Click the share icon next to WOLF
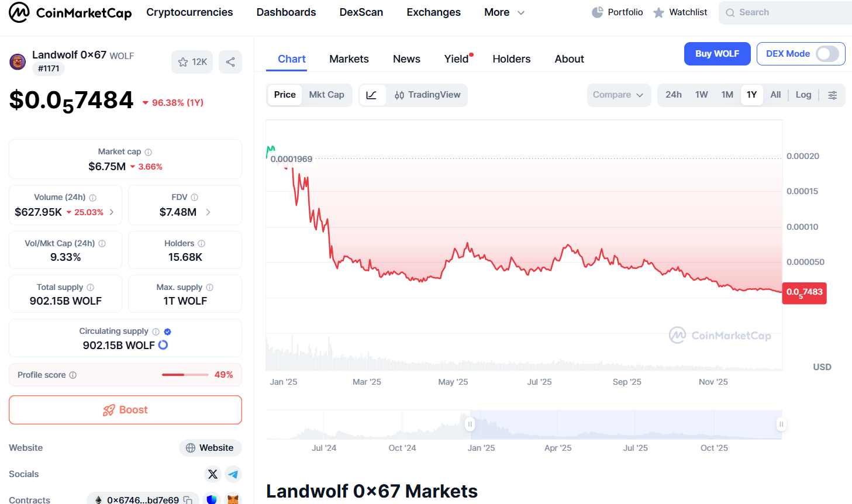Viewport: 852px width, 504px height. (x=230, y=62)
